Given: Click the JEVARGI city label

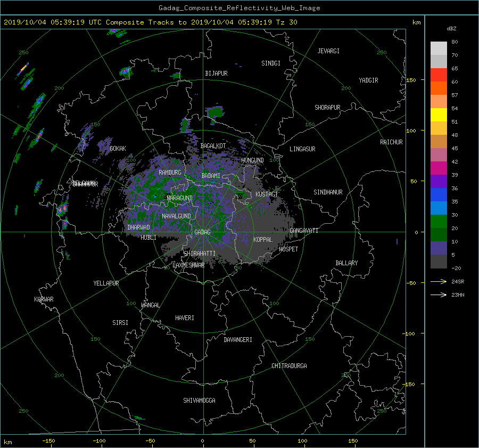Looking at the screenshot, I should pyautogui.click(x=328, y=51).
